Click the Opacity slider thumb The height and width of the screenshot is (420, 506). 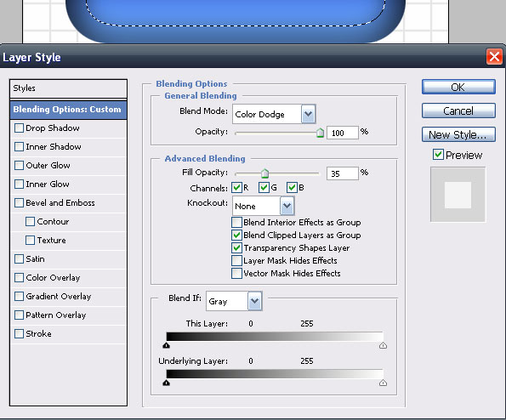point(320,133)
